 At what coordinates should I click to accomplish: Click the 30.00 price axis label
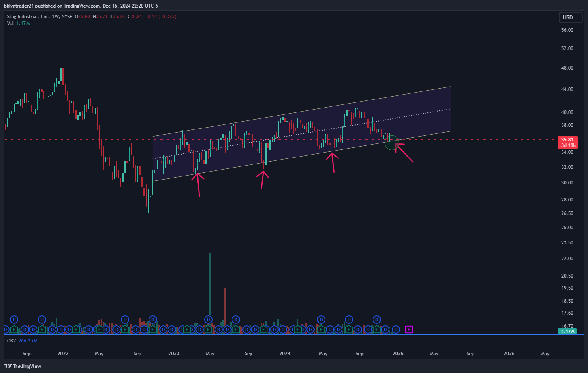tap(567, 183)
